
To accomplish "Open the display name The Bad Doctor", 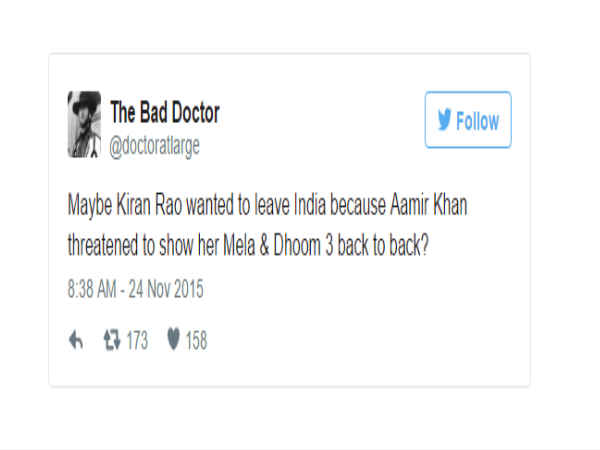I will pos(165,112).
